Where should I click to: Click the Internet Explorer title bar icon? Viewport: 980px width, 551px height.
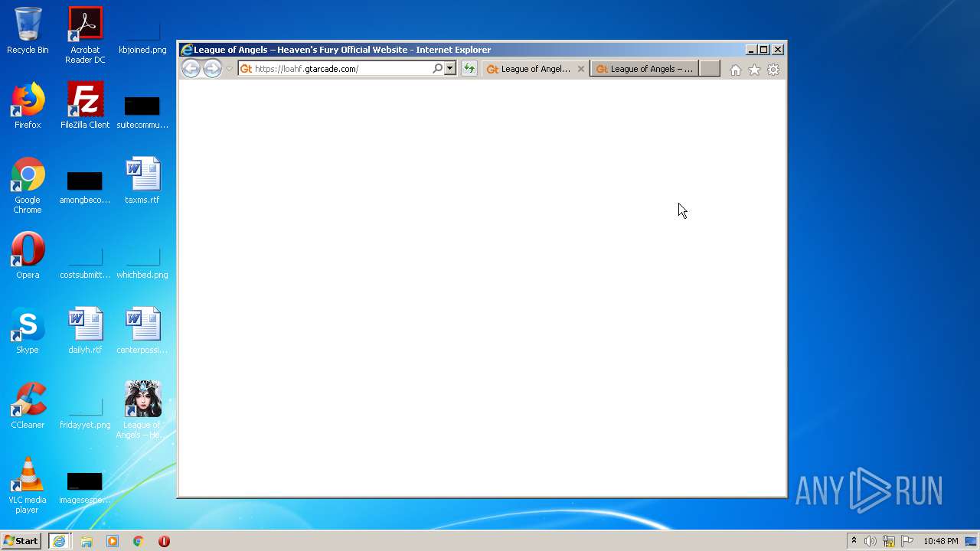[x=186, y=50]
